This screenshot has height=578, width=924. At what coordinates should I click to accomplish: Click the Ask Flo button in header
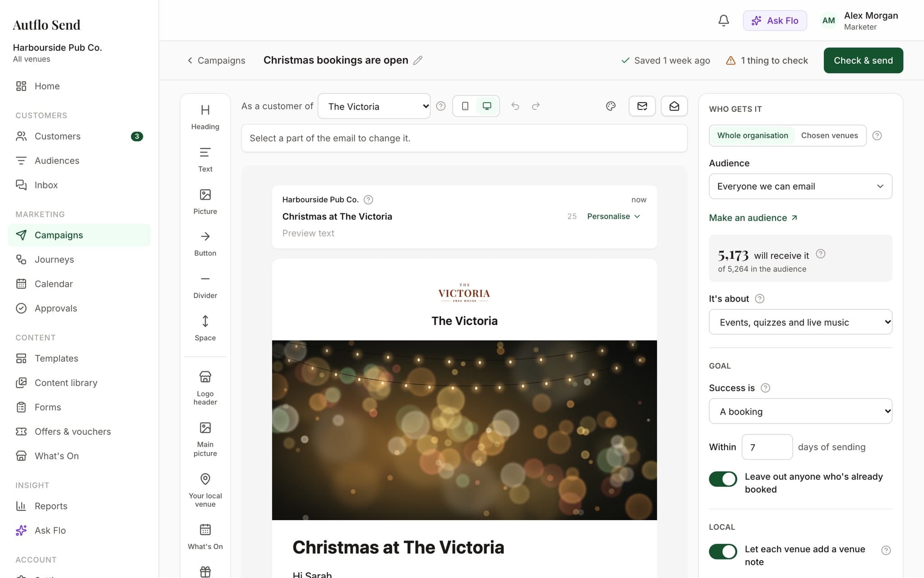pyautogui.click(x=775, y=21)
